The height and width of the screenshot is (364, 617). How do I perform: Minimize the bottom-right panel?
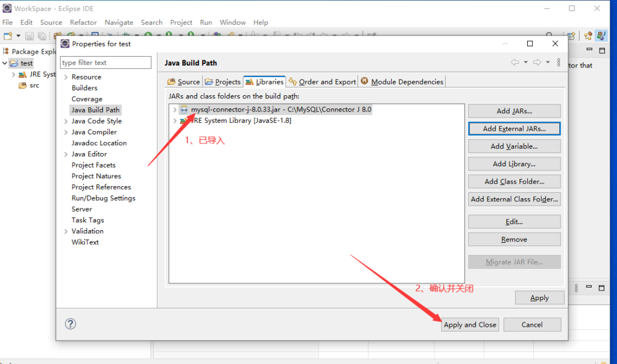click(589, 287)
